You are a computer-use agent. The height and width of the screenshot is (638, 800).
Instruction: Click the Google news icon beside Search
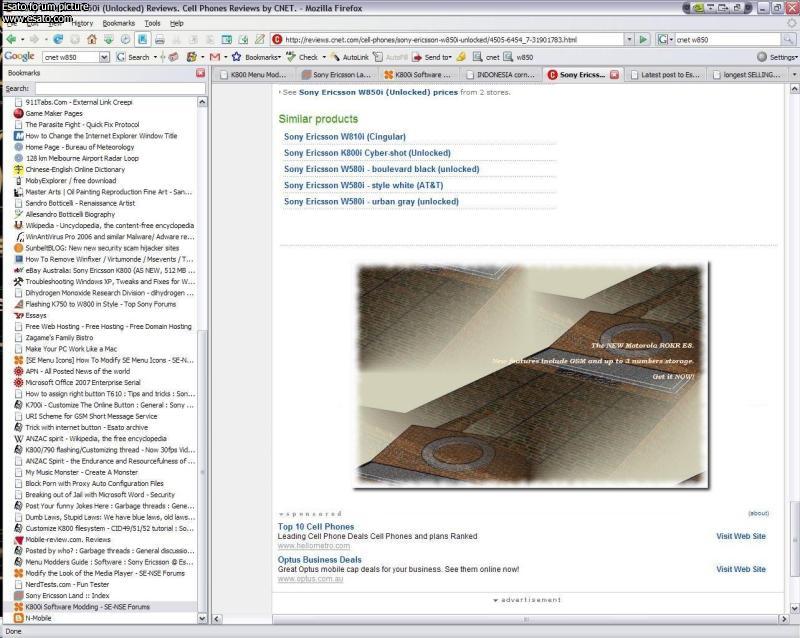click(173, 57)
